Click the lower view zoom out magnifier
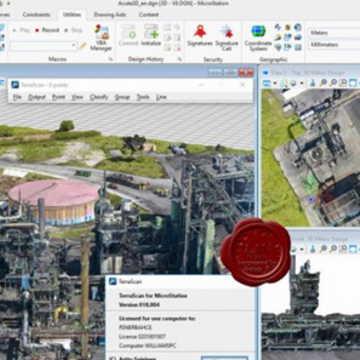 333,249
